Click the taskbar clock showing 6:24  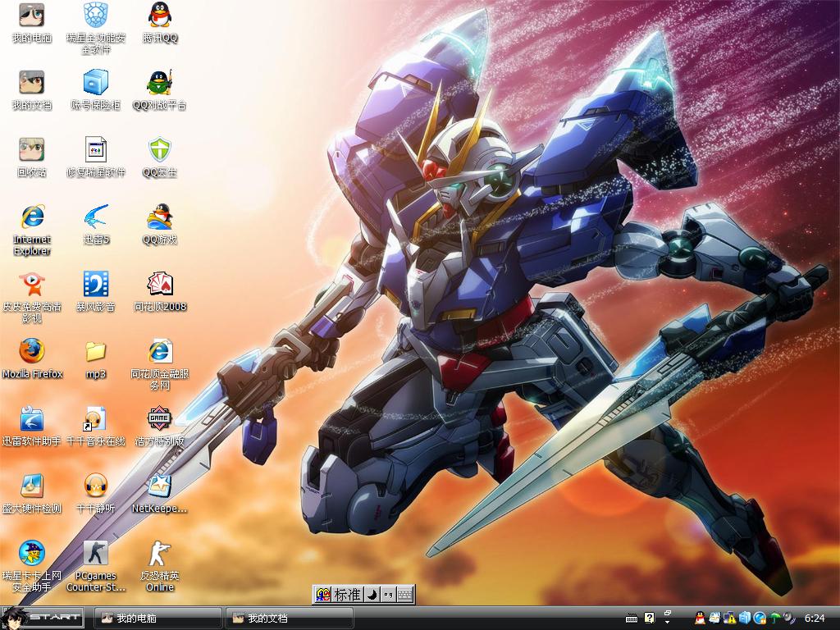(x=815, y=618)
